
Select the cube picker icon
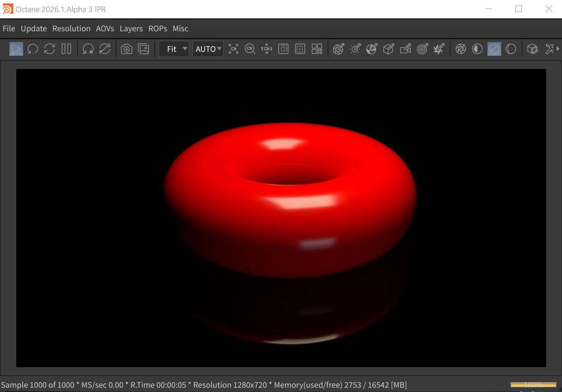coord(389,49)
